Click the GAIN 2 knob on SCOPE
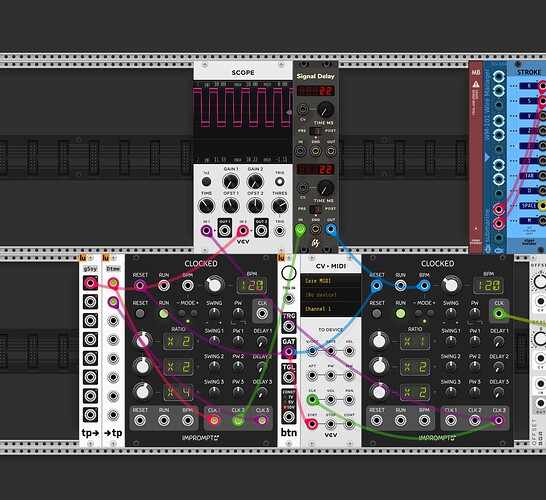Image resolution: width=546 pixels, height=500 pixels. [x=255, y=181]
